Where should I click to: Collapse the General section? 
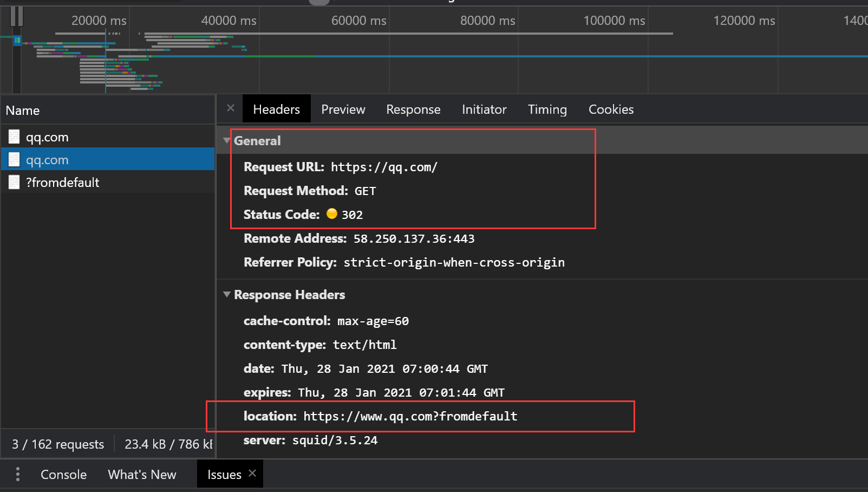point(227,140)
